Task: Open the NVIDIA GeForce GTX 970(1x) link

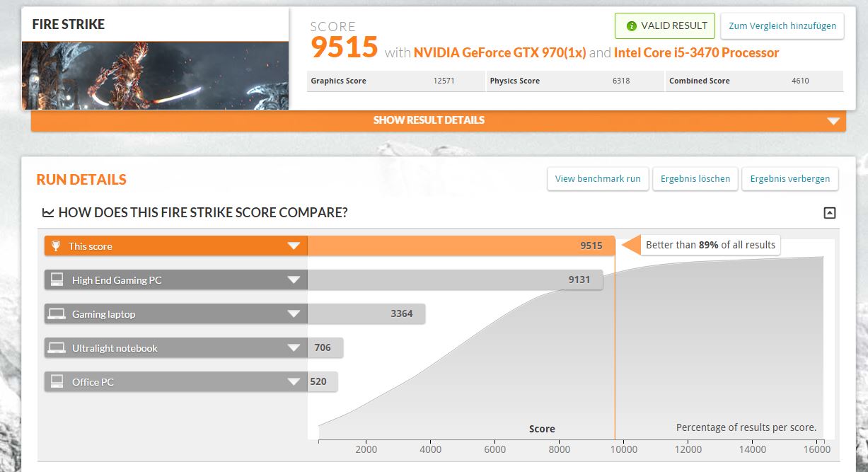Action: 500,53
